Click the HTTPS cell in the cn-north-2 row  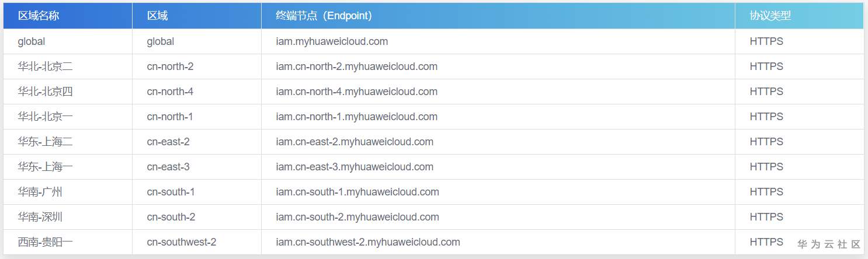click(x=766, y=66)
